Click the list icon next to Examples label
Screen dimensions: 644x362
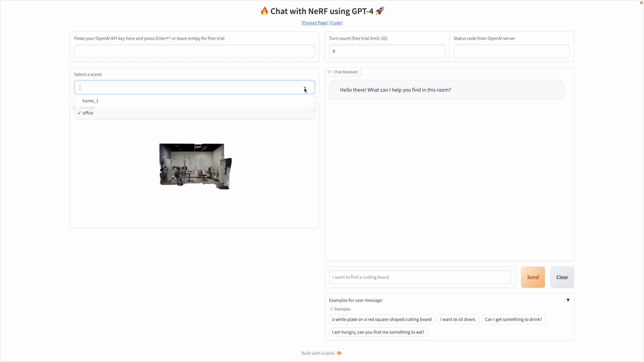[x=331, y=309]
